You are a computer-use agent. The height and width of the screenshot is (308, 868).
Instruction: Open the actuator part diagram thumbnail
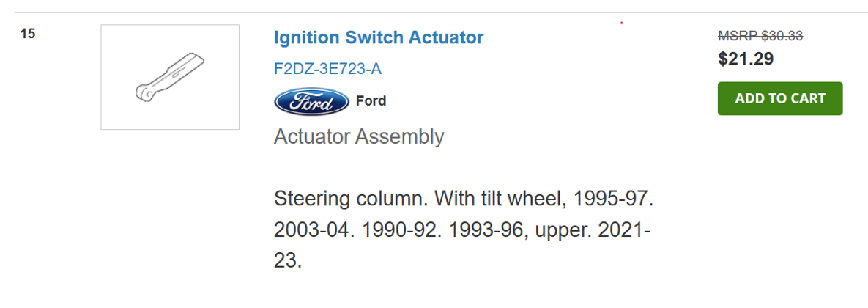point(170,77)
